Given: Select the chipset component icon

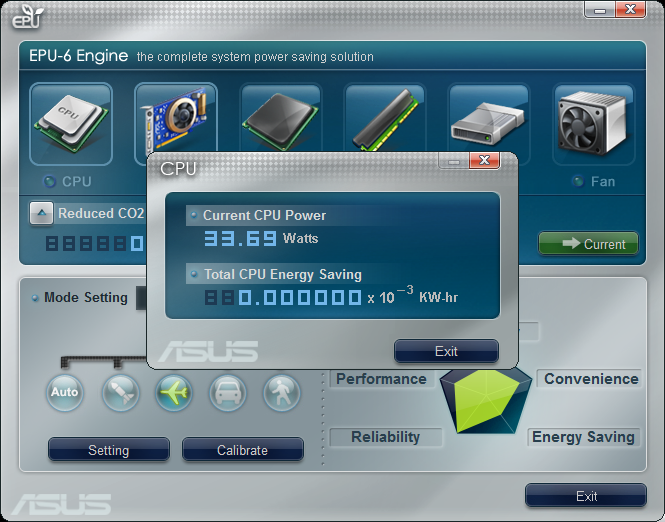Looking at the screenshot, I should (x=281, y=117).
